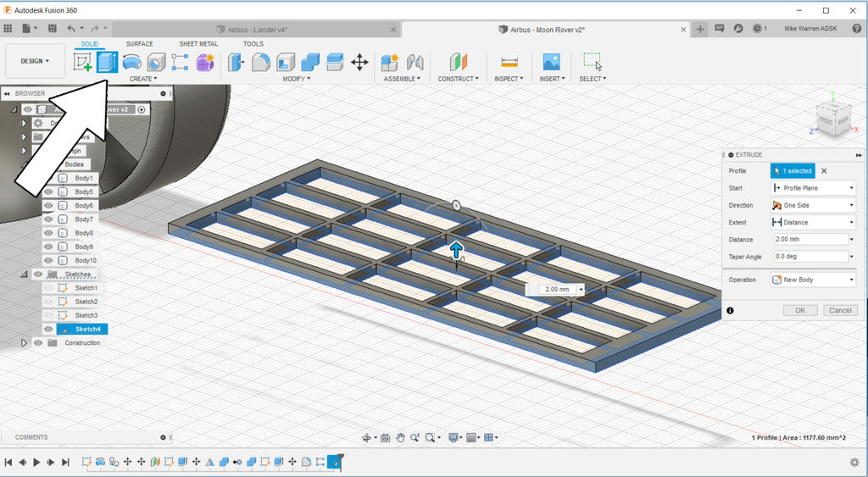
Task: Open the Operation dropdown set to New Body
Action: pyautogui.click(x=813, y=280)
